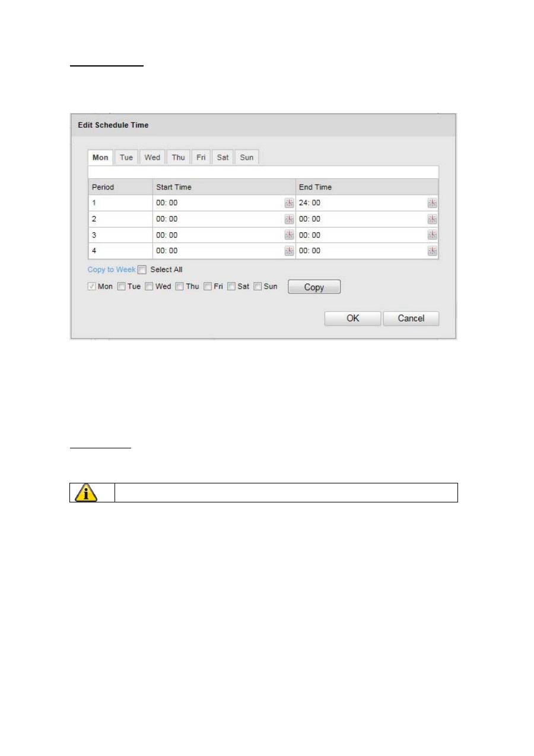Tick the Thu copy checkbox

click(x=179, y=286)
